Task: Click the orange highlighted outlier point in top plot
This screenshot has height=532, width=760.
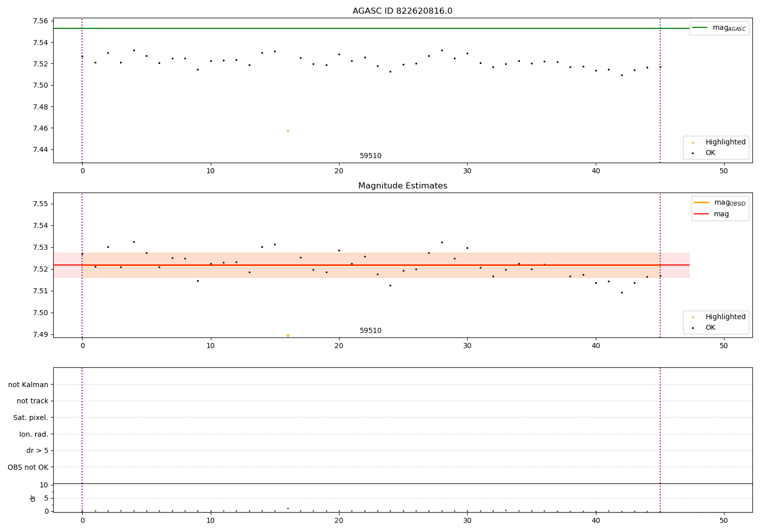Action: [288, 131]
